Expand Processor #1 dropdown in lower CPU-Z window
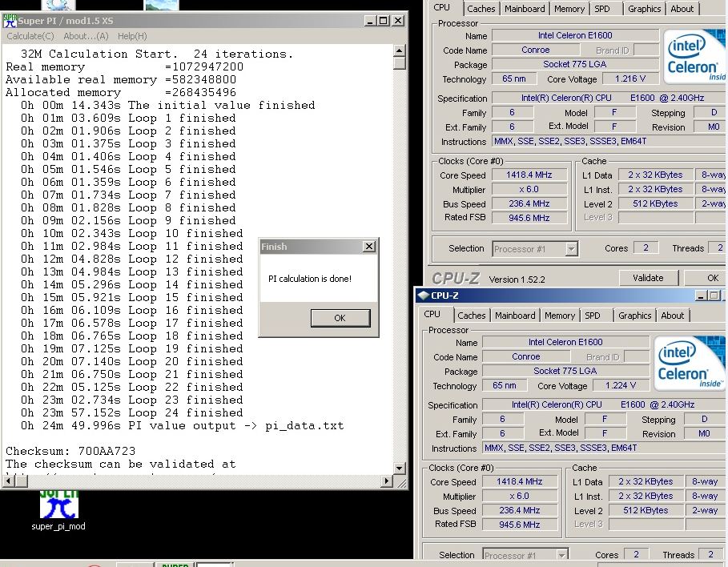 (561, 555)
